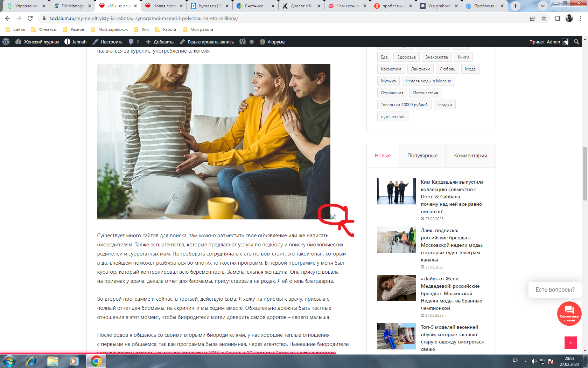The image size is (588, 368).
Task: Click the browser reload page icon
Action: (x=30, y=18)
